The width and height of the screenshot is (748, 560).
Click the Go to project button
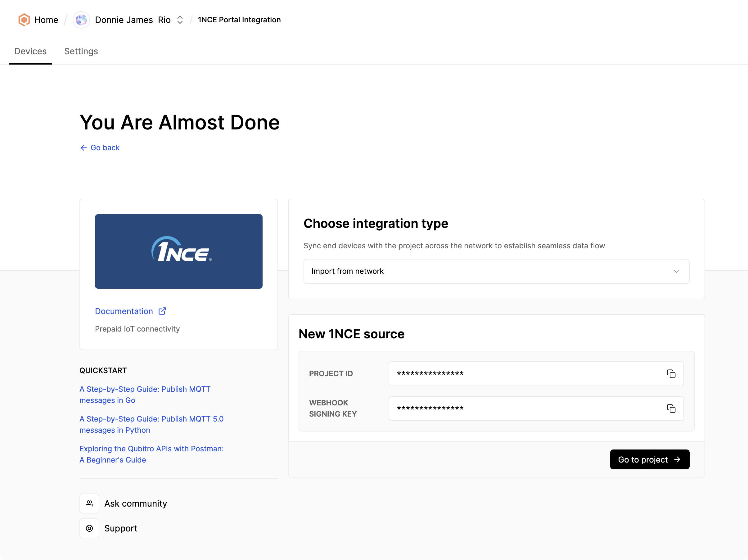pos(650,459)
